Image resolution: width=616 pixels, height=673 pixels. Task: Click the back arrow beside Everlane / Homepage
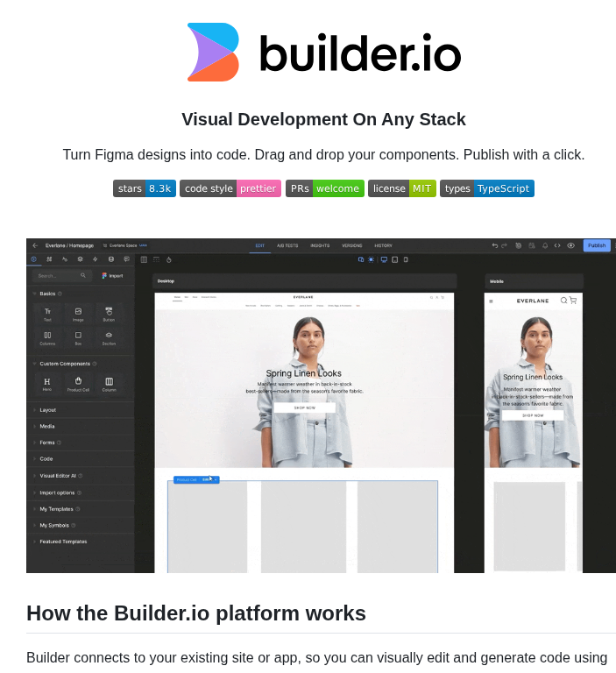pos(35,245)
